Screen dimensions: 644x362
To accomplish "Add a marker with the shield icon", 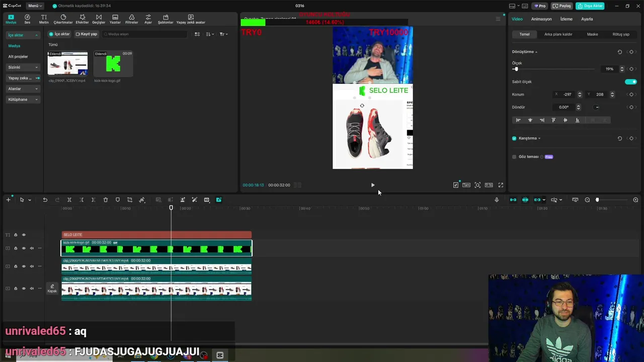I will (x=118, y=200).
